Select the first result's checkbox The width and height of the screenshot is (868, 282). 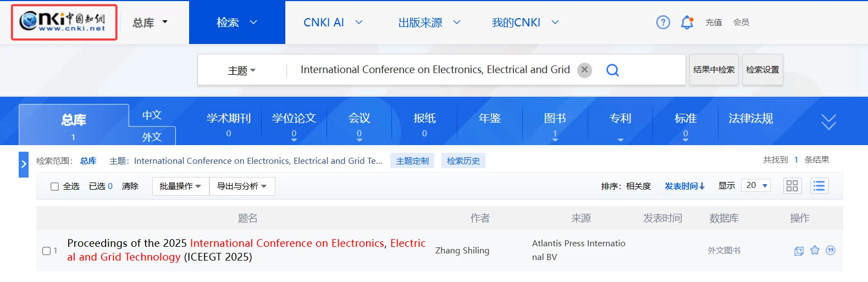coord(47,251)
